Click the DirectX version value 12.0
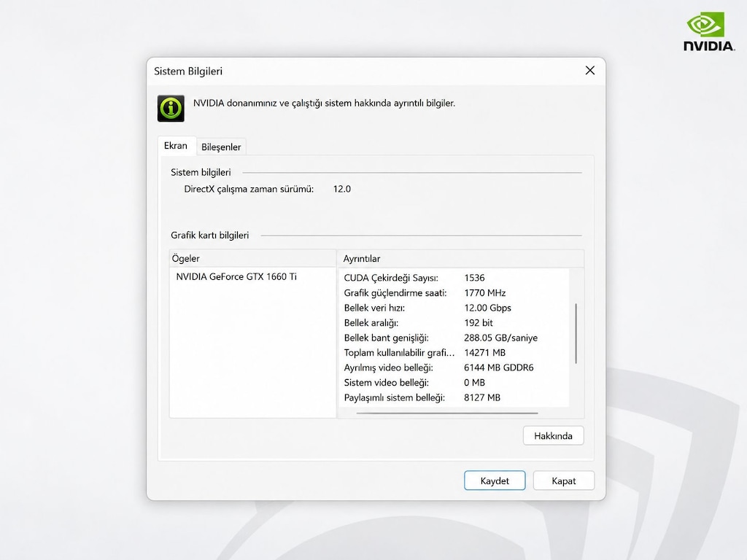This screenshot has height=560, width=747. (342, 189)
